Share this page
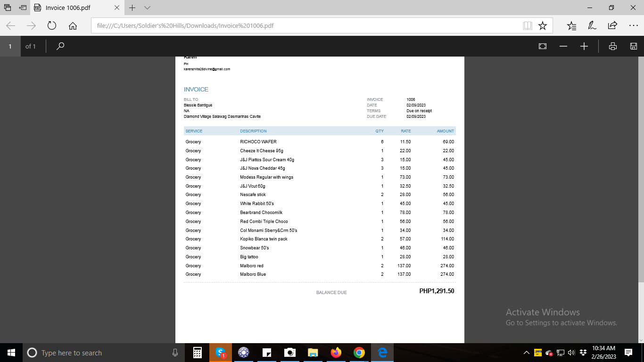The width and height of the screenshot is (644, 362). [612, 26]
